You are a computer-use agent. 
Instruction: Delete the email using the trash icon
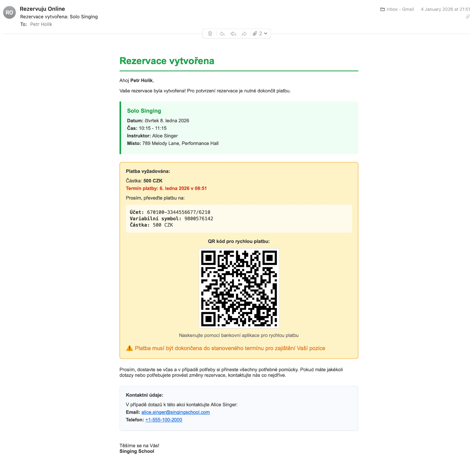(210, 33)
